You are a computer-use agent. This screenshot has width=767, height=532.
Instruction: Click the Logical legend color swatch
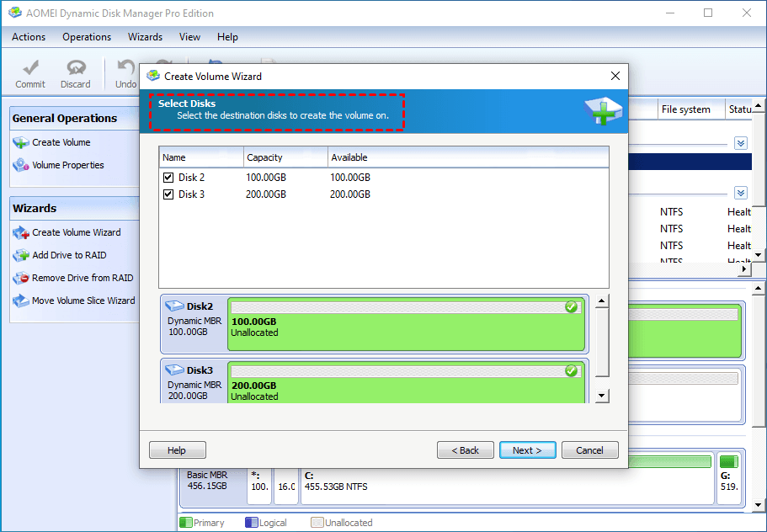coord(252,522)
